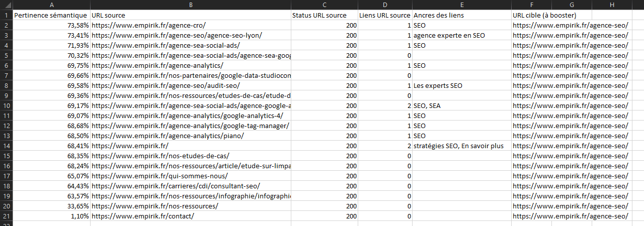644x226 pixels.
Task: Select column B header
Action: [191, 5]
